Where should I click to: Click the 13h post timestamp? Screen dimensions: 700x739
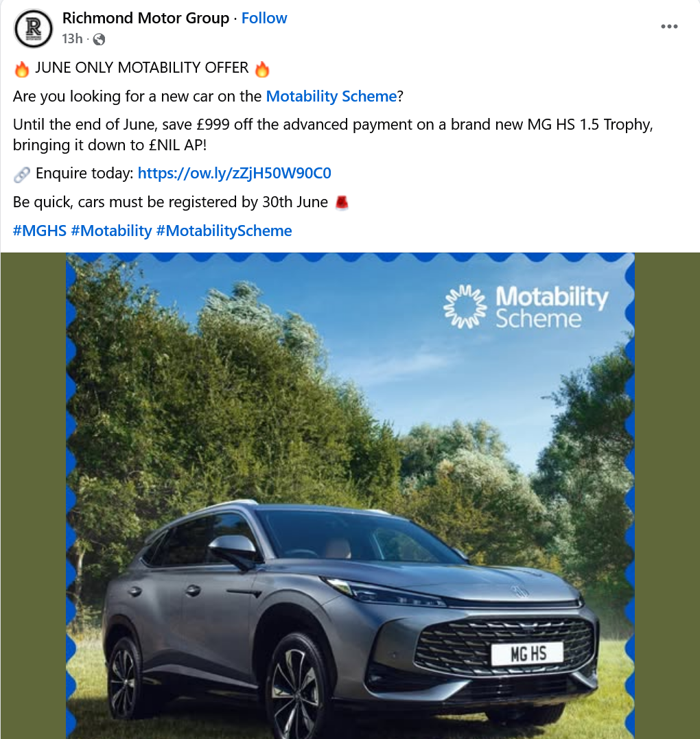(x=72, y=38)
